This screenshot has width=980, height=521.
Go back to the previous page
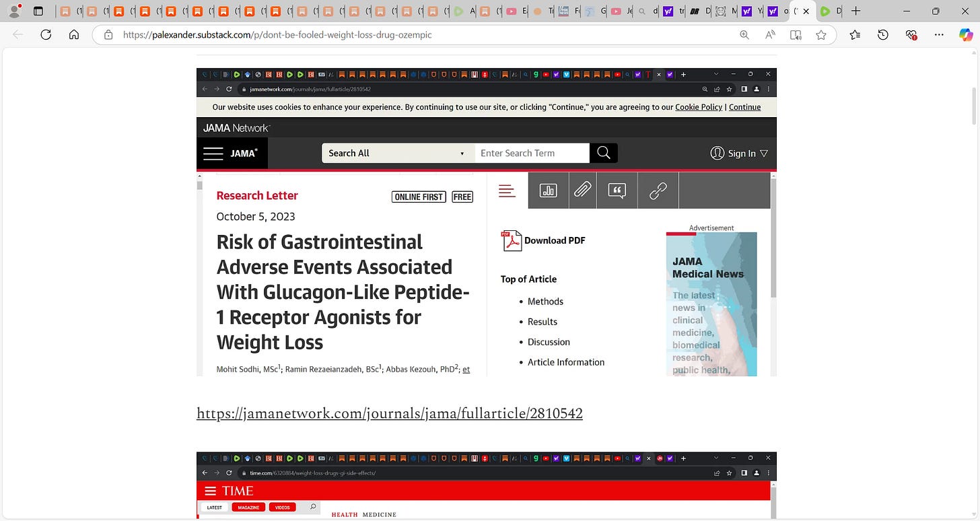point(18,35)
